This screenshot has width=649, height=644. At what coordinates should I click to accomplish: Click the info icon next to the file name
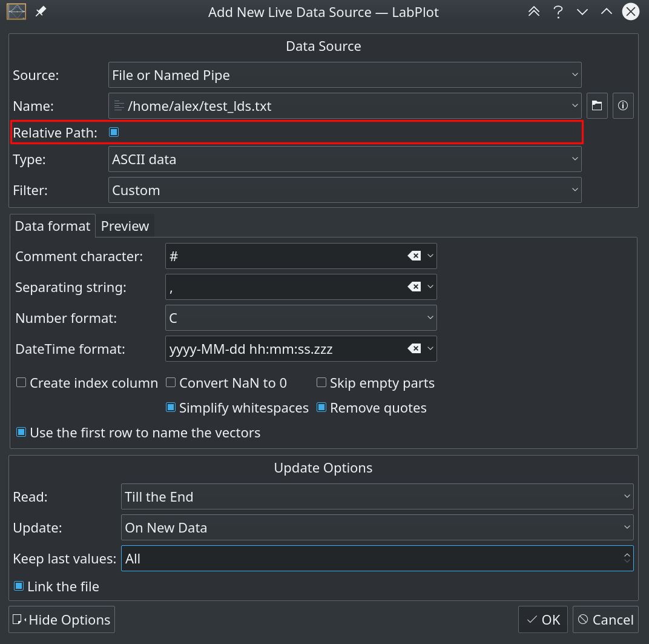623,105
